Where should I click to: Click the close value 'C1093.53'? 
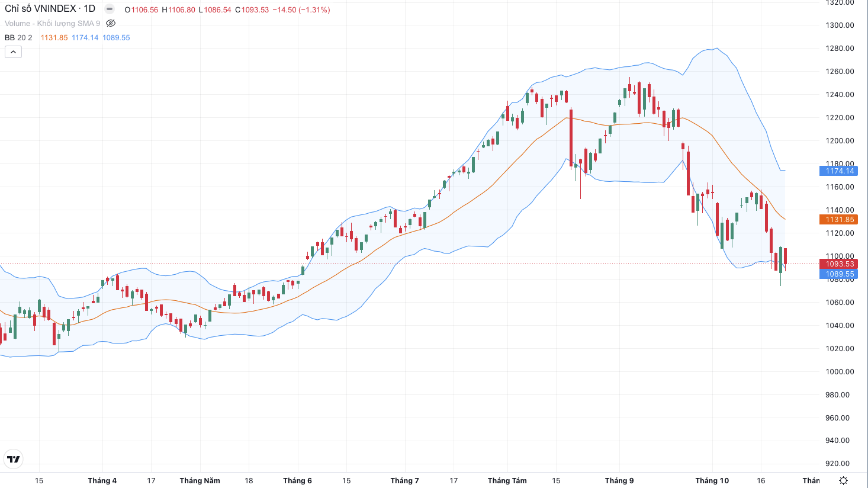pyautogui.click(x=252, y=10)
